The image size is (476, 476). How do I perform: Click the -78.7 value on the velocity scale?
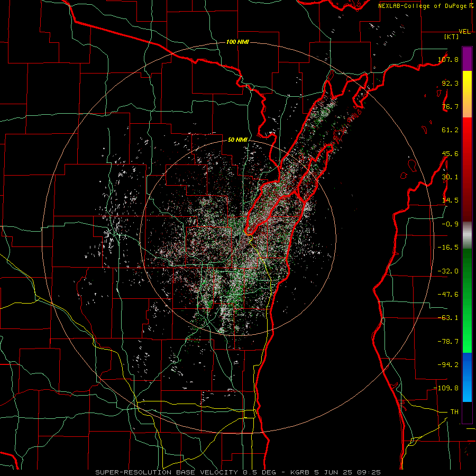448,342
